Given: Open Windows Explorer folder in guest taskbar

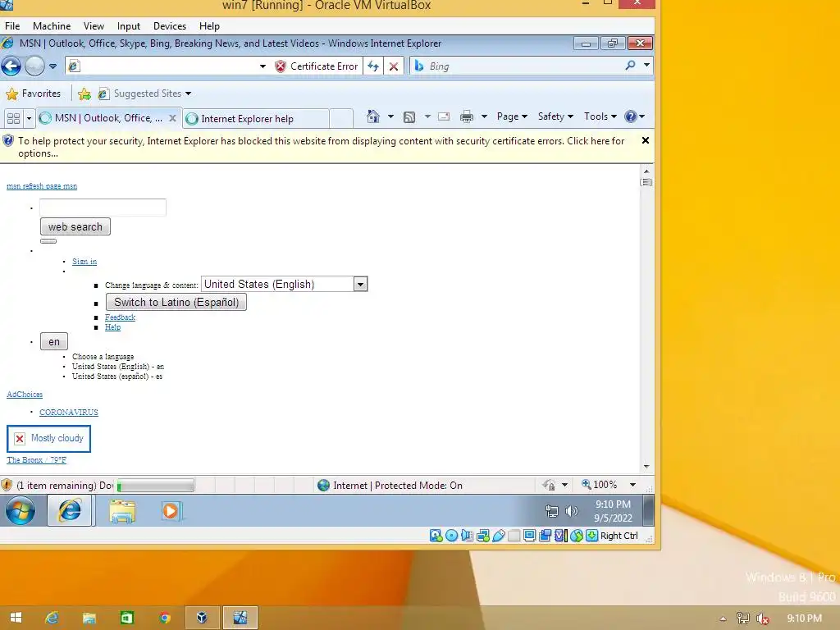Looking at the screenshot, I should click(122, 510).
